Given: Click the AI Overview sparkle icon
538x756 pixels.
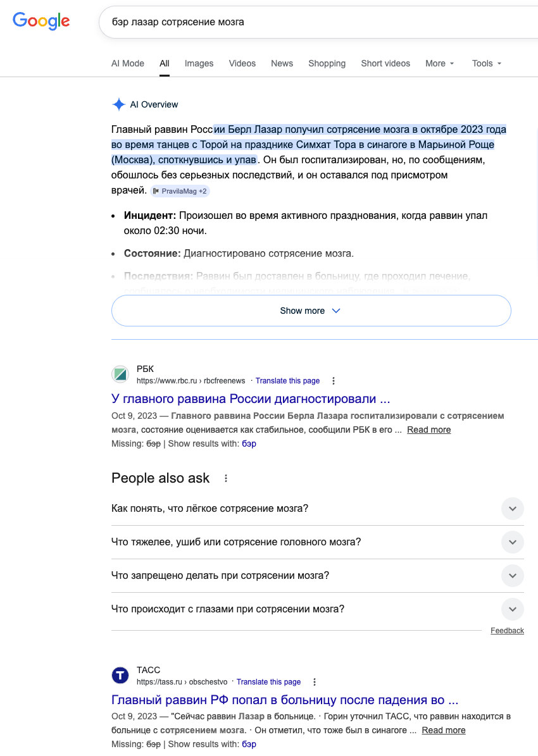Looking at the screenshot, I should [119, 104].
